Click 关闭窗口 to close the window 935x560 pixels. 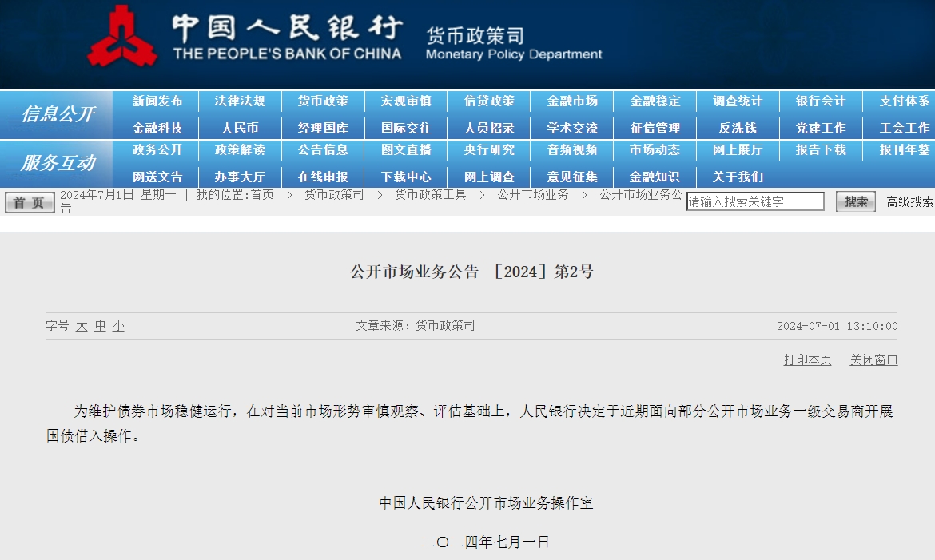[x=873, y=360]
